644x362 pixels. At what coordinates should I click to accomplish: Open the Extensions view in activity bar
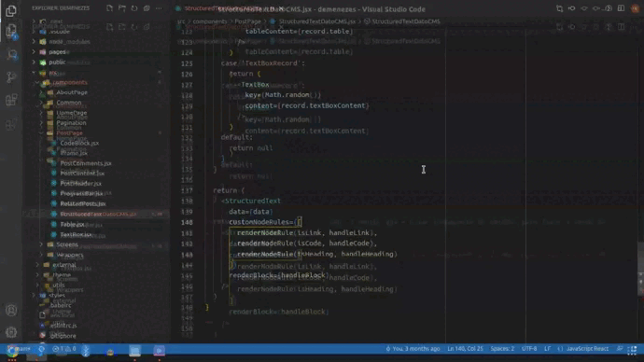[11, 100]
